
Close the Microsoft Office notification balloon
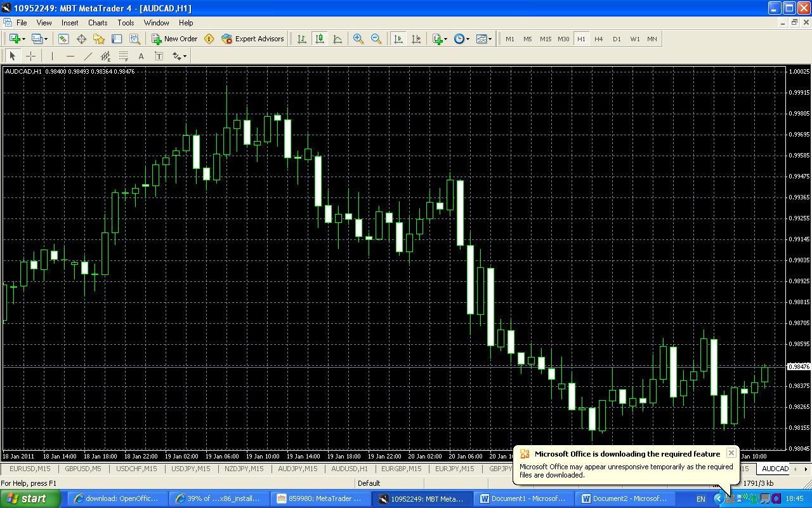click(731, 453)
